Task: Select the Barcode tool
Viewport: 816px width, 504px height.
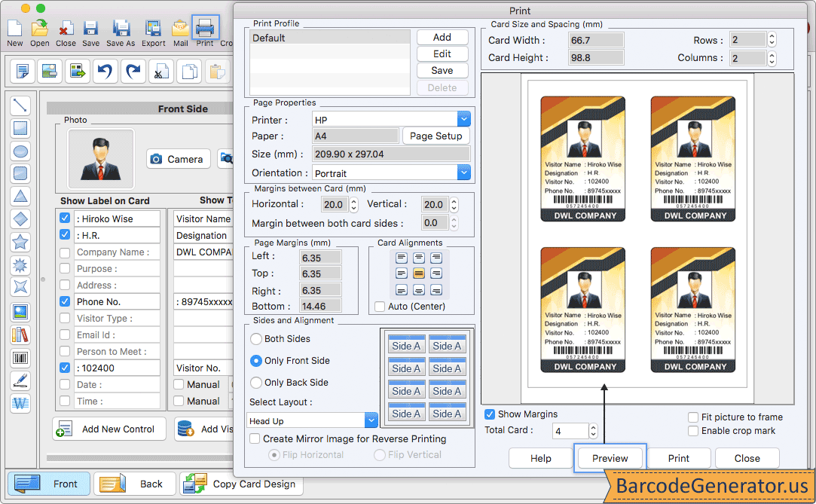Action: pos(20,358)
